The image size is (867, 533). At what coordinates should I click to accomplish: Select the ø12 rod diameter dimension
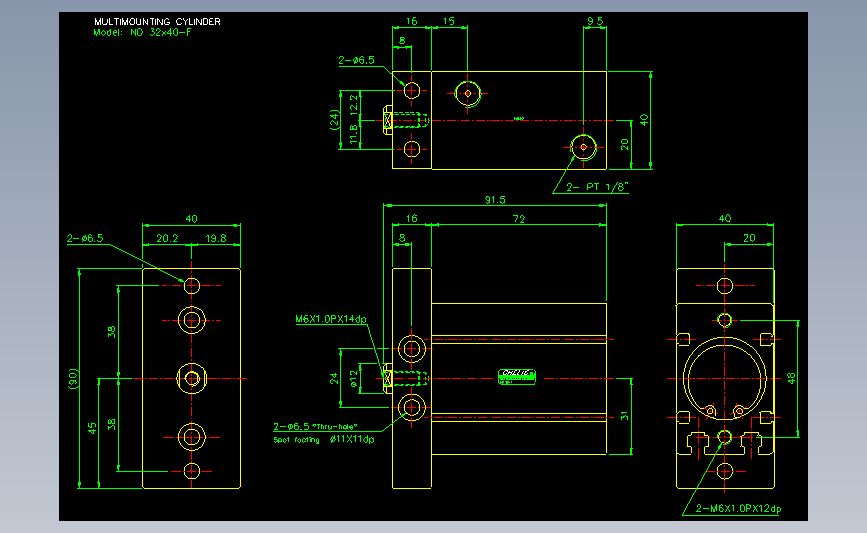(353, 379)
